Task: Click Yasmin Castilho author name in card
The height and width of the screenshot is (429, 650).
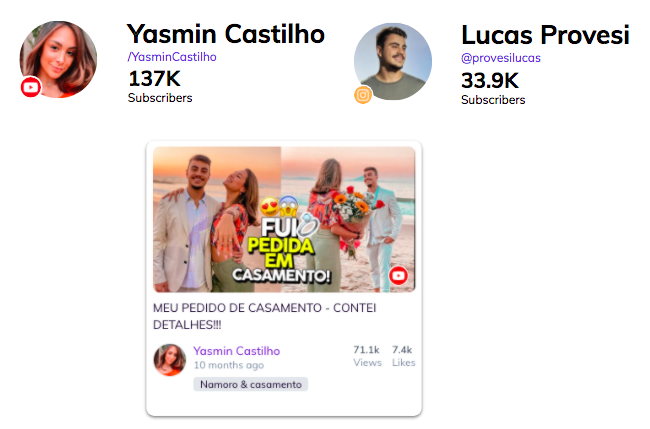Action: point(237,351)
